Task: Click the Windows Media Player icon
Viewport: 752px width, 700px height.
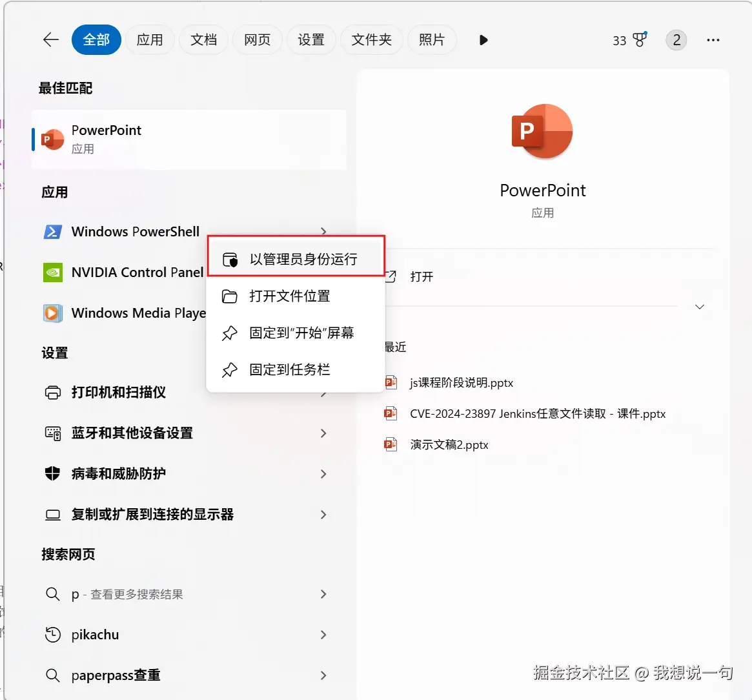Action: tap(53, 313)
